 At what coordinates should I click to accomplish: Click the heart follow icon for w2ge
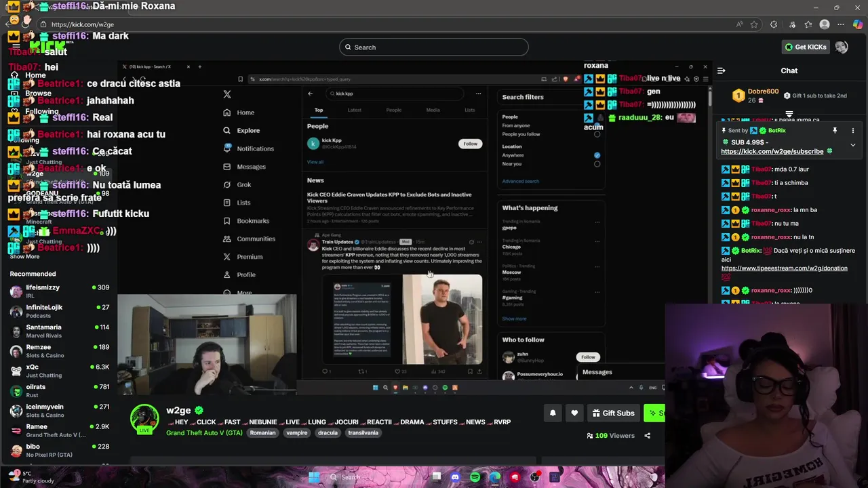(574, 413)
